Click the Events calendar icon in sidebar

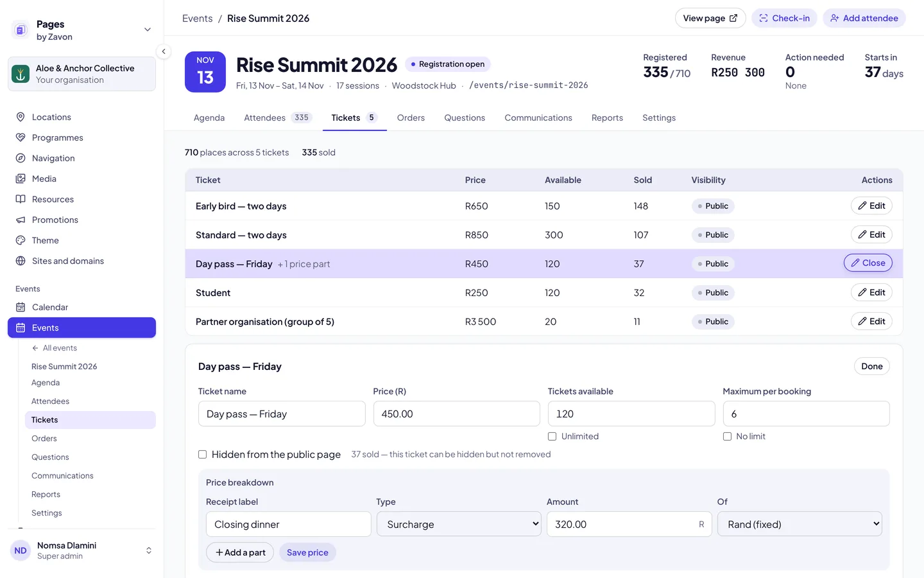(x=21, y=328)
